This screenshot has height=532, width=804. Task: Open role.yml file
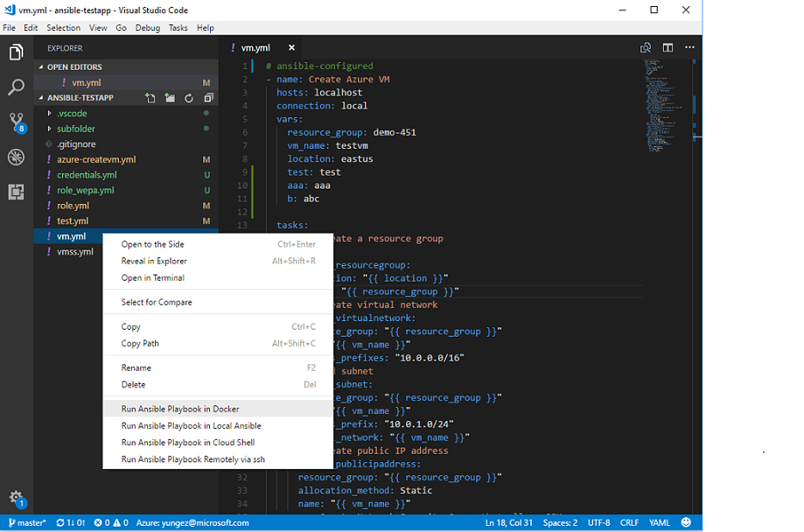127,206
